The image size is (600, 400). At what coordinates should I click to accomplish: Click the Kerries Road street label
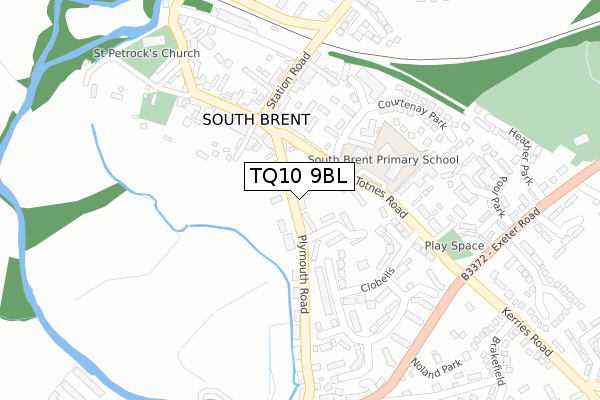[527, 331]
